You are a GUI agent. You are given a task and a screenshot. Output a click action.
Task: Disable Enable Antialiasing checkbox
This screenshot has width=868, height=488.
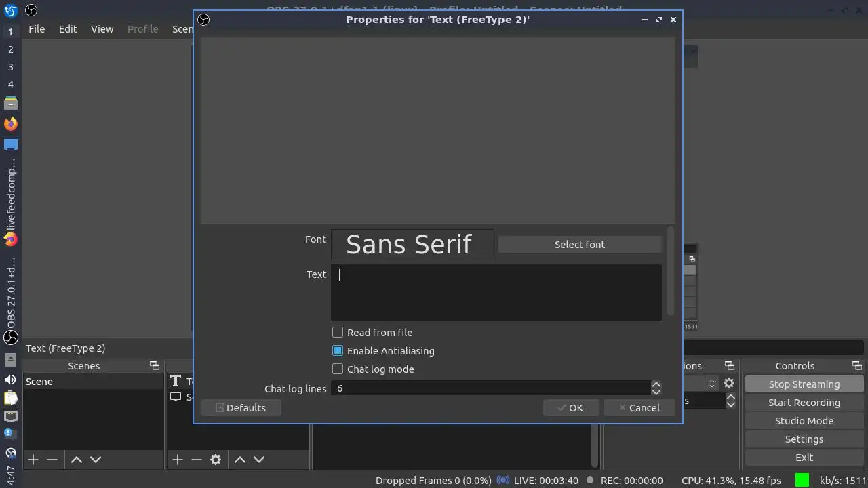338,350
